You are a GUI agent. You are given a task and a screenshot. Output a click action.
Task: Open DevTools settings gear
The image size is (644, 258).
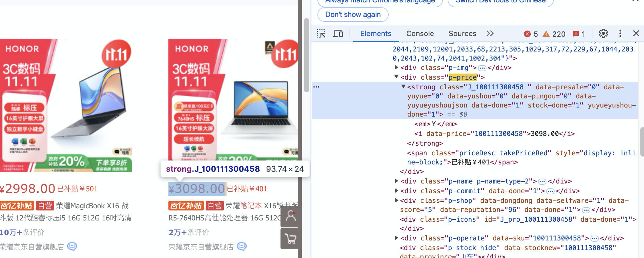[603, 33]
